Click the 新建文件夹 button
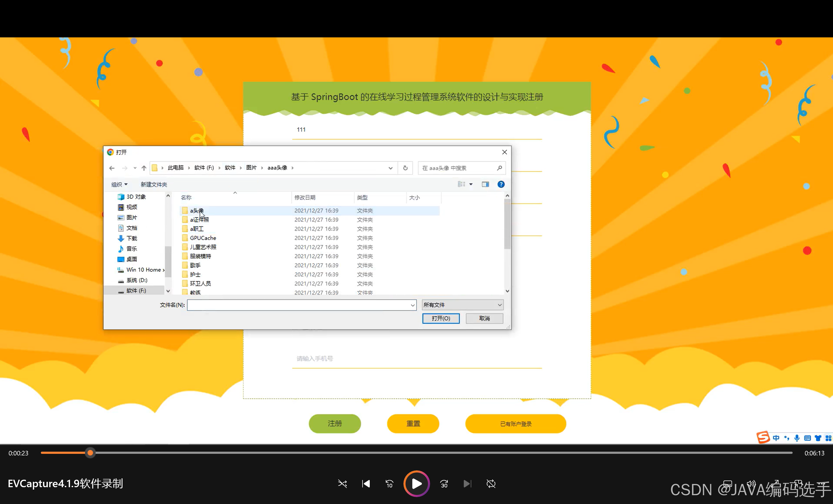Image resolution: width=833 pixels, height=504 pixels. [154, 184]
